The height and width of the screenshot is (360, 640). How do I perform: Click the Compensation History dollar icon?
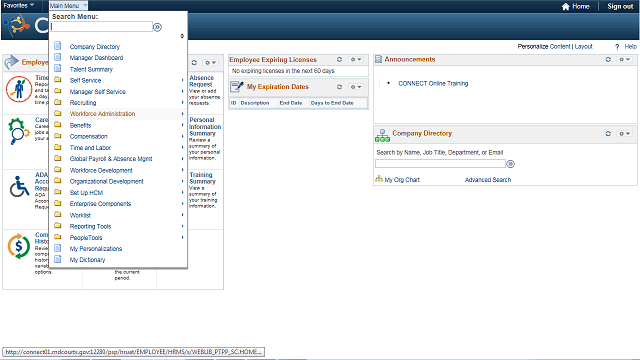18,246
